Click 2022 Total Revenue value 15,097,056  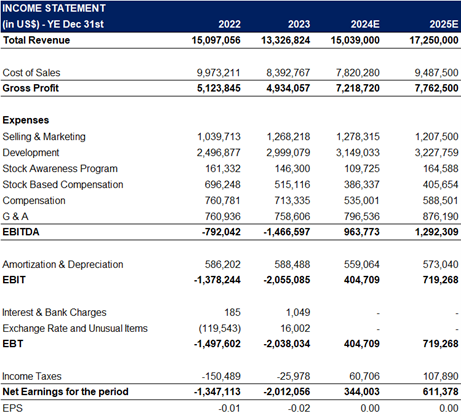click(216, 40)
